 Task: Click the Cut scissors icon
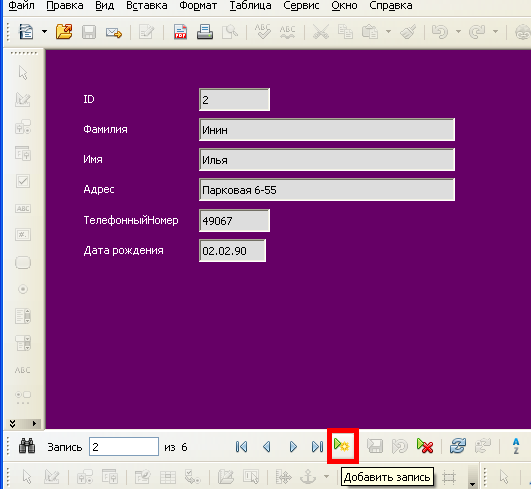(x=320, y=32)
